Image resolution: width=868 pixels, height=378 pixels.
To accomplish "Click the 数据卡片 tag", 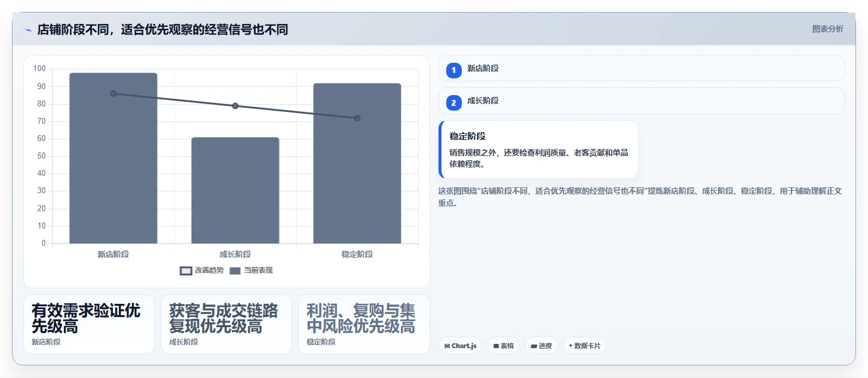I will point(584,346).
